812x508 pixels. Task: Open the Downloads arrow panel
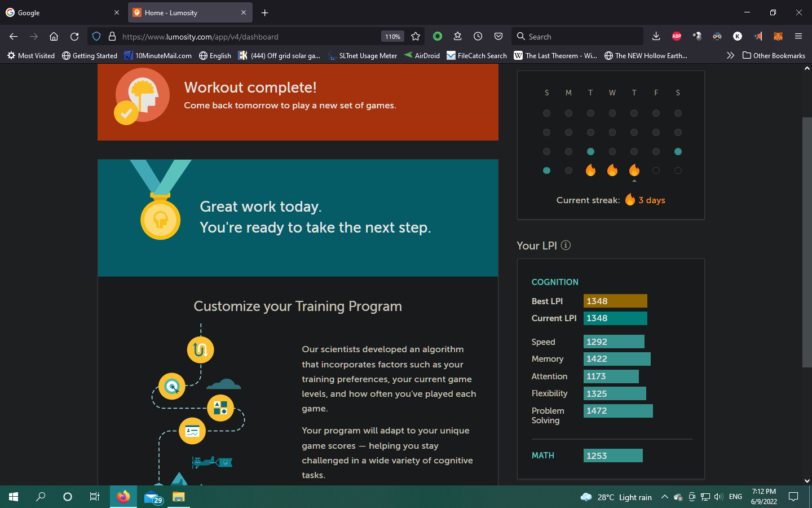click(x=656, y=36)
